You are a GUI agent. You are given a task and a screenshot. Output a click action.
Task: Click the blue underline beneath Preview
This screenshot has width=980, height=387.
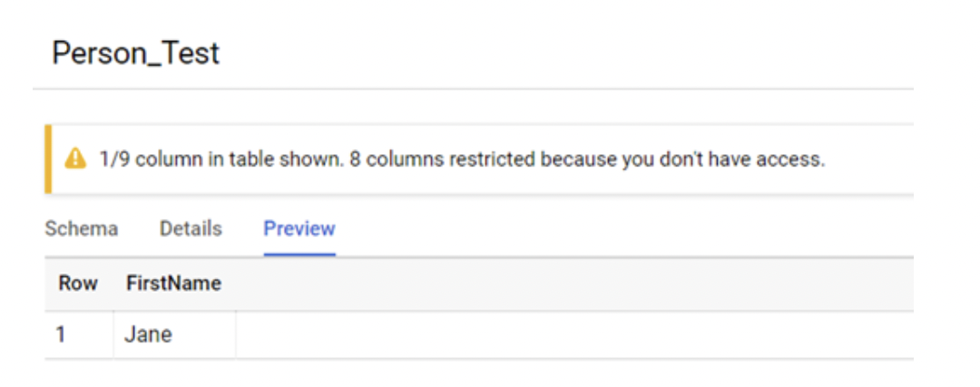[299, 253]
